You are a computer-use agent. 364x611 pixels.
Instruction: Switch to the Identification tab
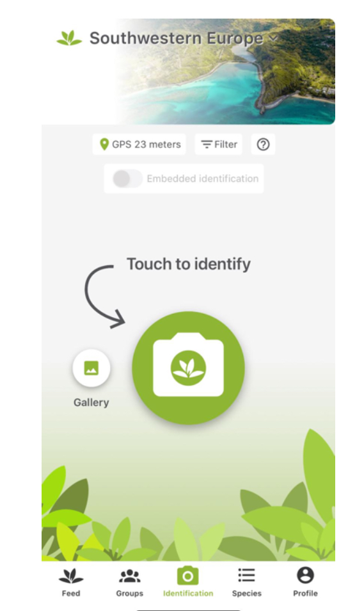pos(188,582)
